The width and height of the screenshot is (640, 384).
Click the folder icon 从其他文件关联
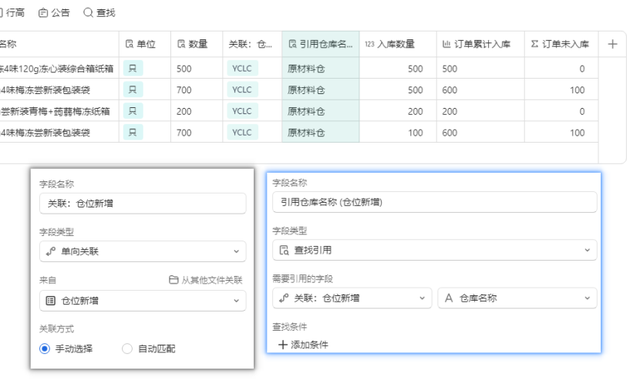coord(173,280)
